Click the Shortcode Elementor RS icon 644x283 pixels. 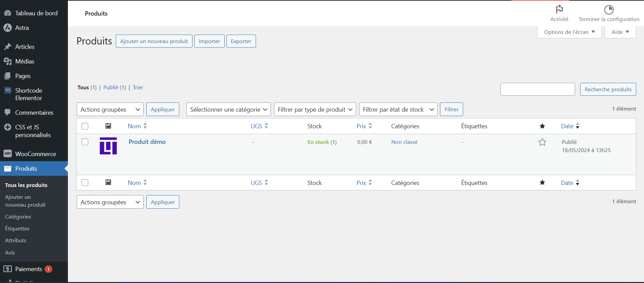pos(7,90)
